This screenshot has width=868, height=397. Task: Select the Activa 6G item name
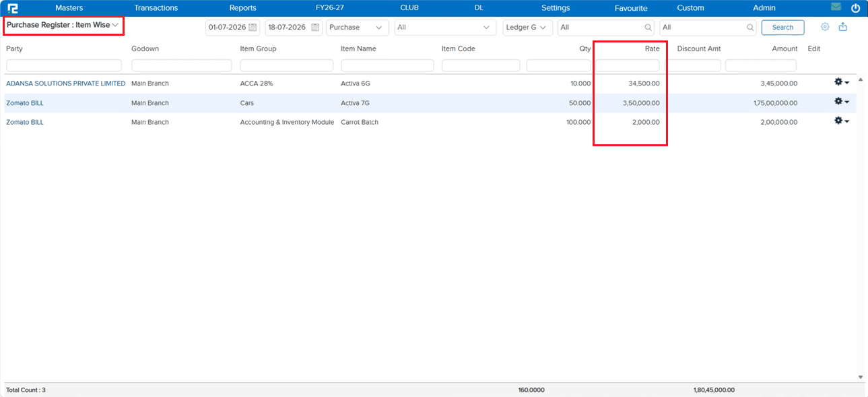[x=356, y=84]
